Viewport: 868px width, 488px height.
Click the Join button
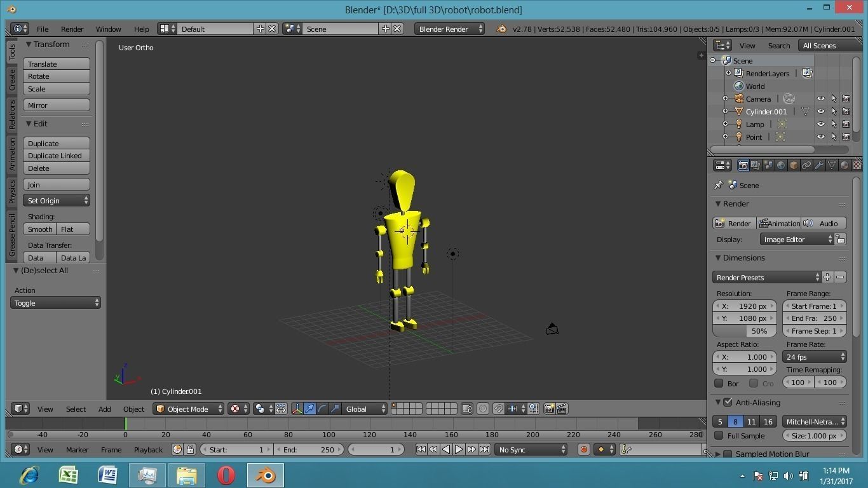pyautogui.click(x=57, y=185)
